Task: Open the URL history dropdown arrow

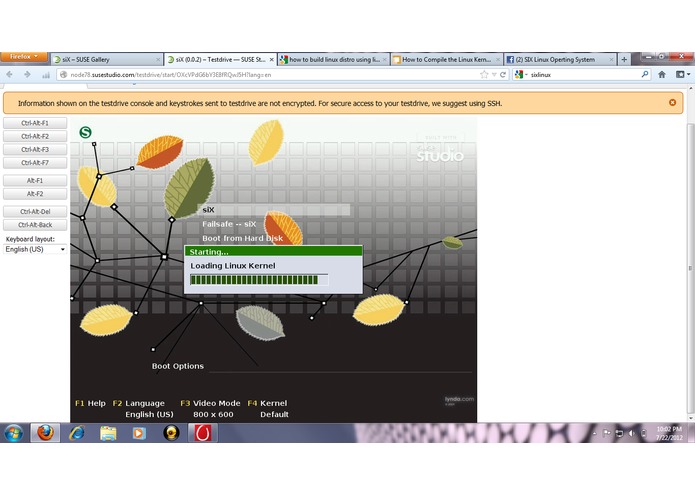Action: point(494,75)
